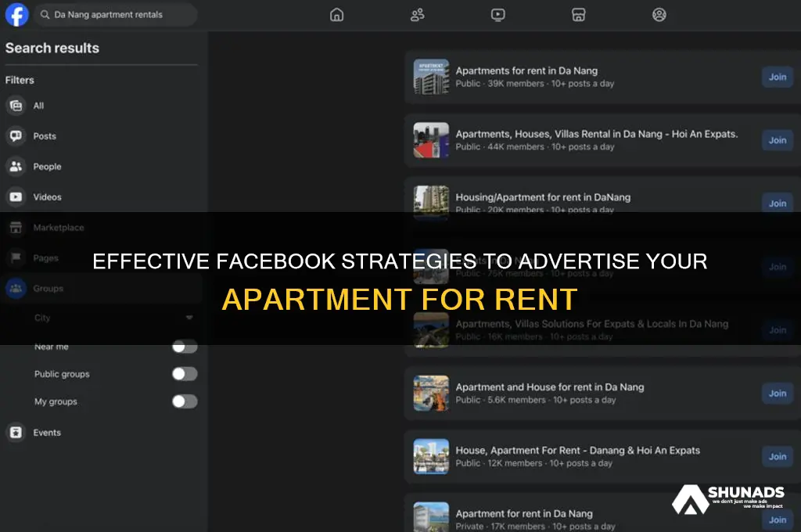
Task: Click the Search results heading
Action: click(x=52, y=48)
